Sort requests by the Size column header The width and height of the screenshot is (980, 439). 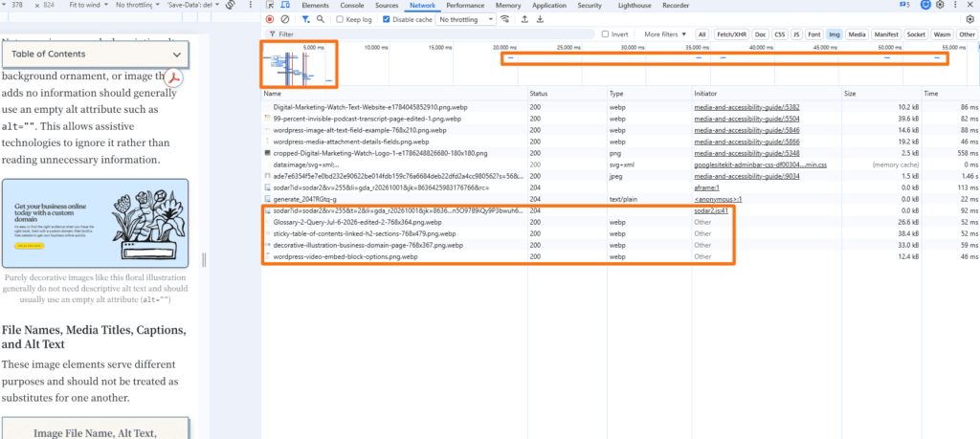point(881,94)
